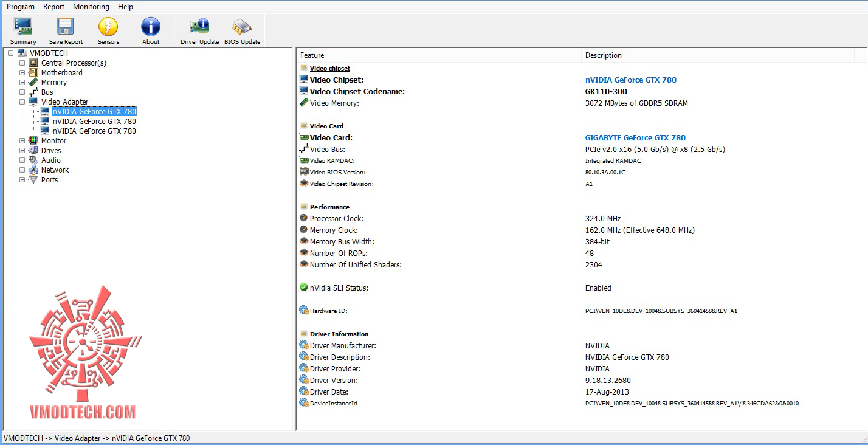Expand the Drives tree node
Image resolution: width=868 pixels, height=445 pixels.
coord(22,151)
